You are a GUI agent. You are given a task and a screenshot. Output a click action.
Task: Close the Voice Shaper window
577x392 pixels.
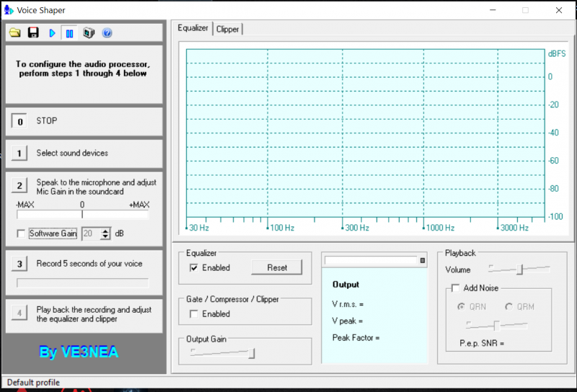click(x=558, y=10)
